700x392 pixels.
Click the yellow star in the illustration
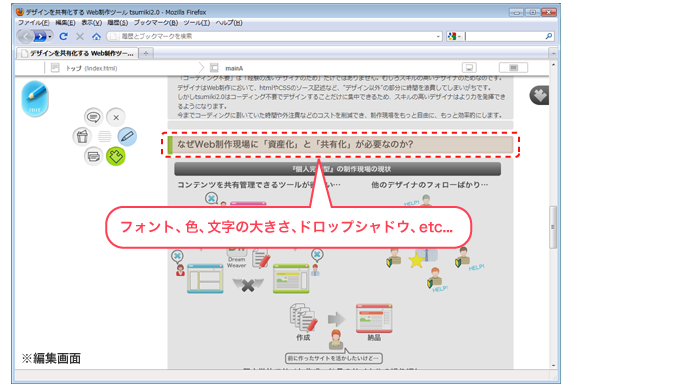pyautogui.click(x=416, y=260)
